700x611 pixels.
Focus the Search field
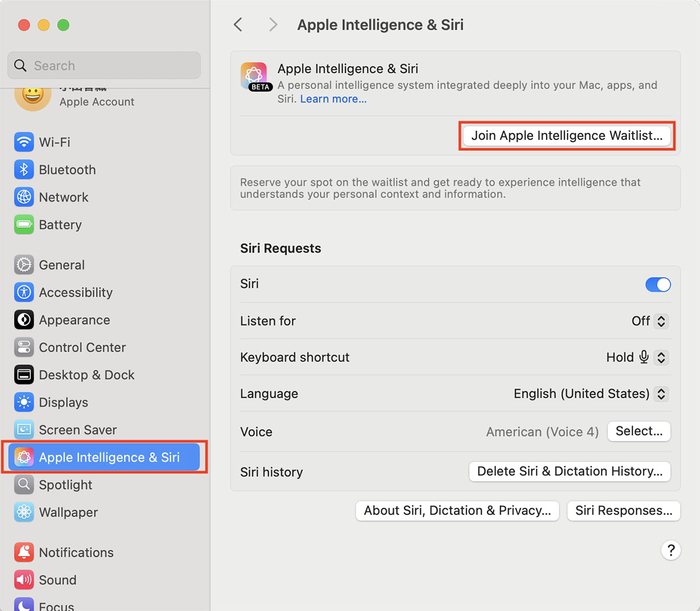pos(104,65)
